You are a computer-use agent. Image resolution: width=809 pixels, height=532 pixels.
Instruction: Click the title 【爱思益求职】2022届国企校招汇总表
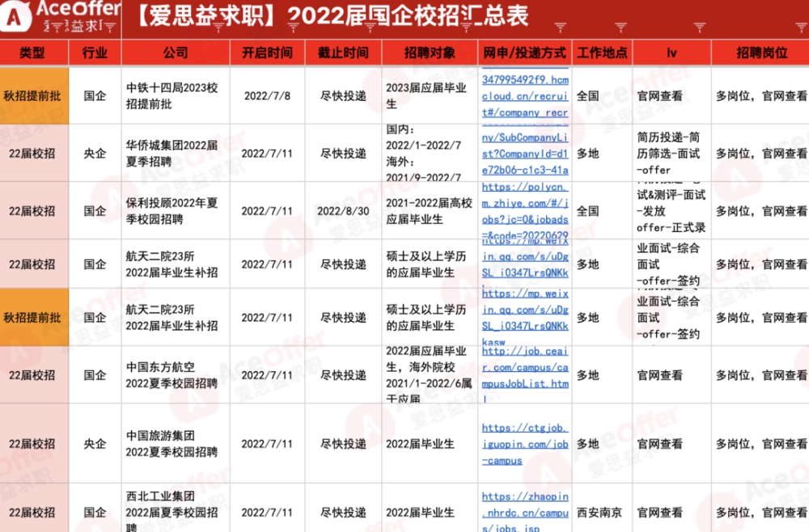pos(332,15)
